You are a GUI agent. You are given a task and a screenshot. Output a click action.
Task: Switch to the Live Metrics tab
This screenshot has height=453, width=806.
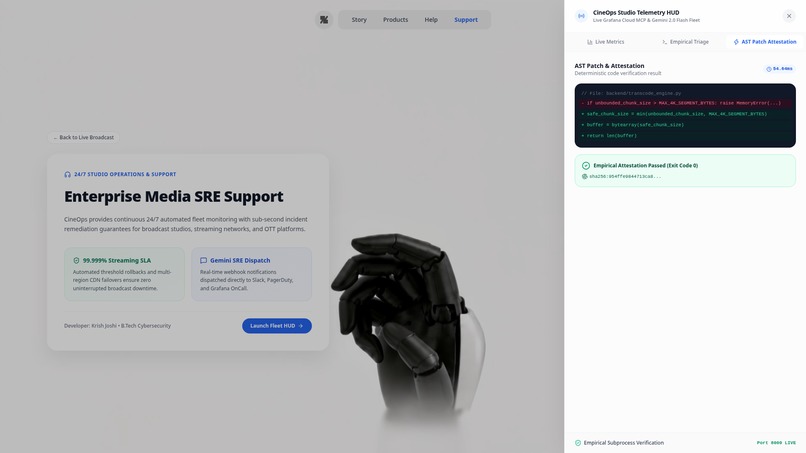pos(606,42)
